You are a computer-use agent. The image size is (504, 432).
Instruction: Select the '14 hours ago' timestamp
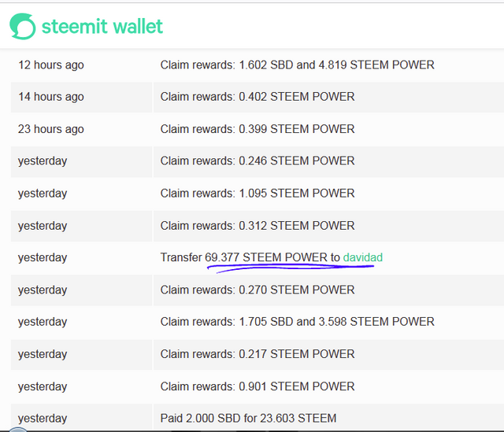pos(50,97)
